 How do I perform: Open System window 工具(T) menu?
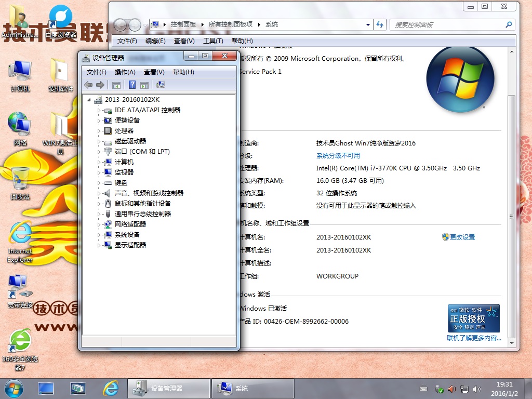point(213,41)
